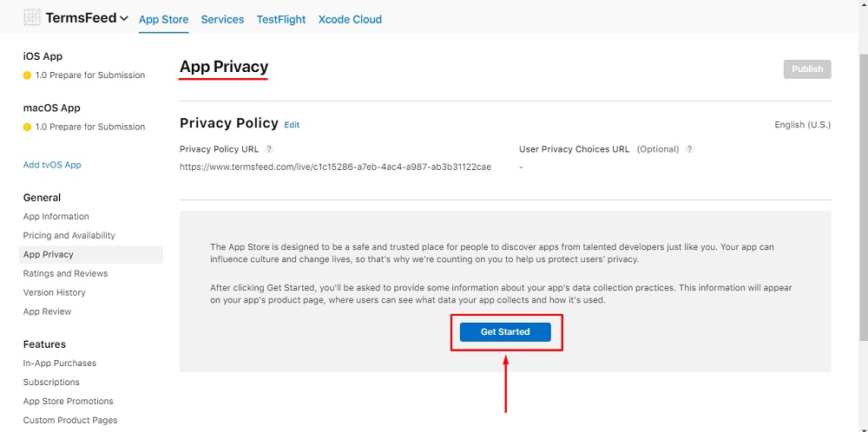Click the help icon next to Privacy Policy URL
Image resolution: width=868 pixels, height=432 pixels.
coord(269,149)
